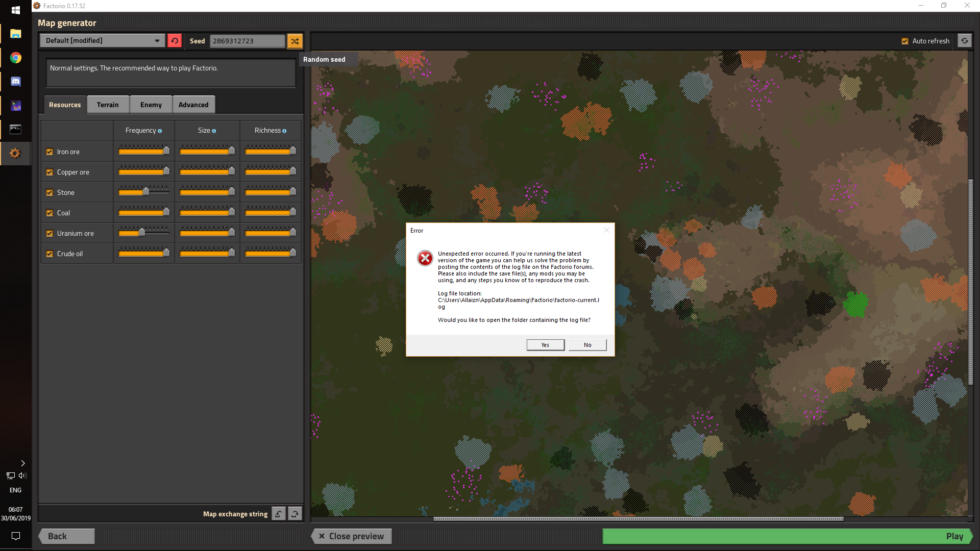Disable the Crude oil checkbox
980x551 pixels.
[50, 254]
